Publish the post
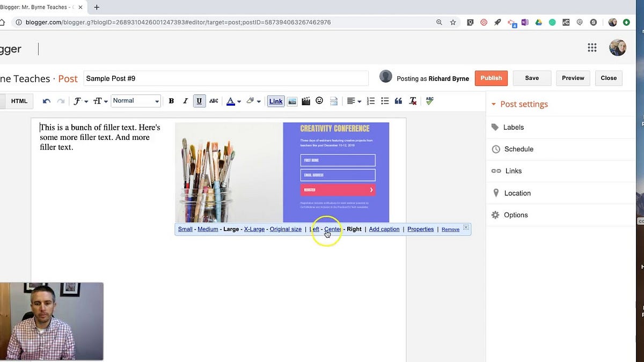 491,78
